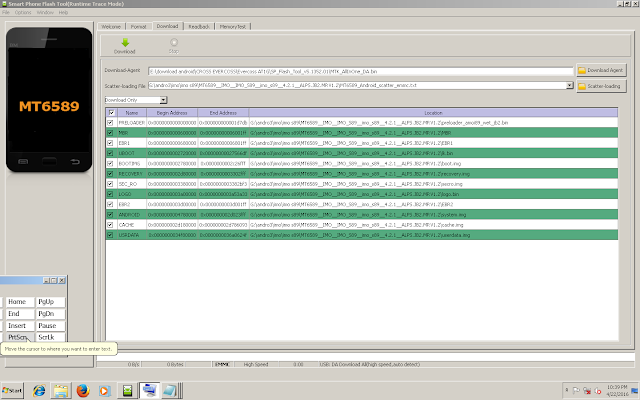The image size is (640, 400).
Task: Click the PgDn key on on-screen keyboard
Action: tap(51, 313)
